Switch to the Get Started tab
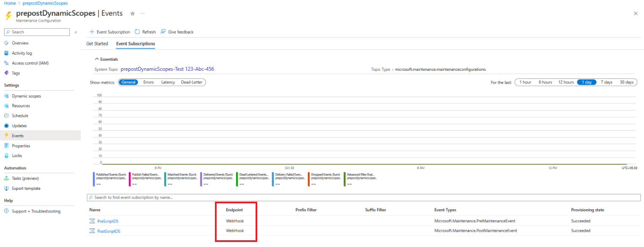Screen dimensions: 644x247 97,44
